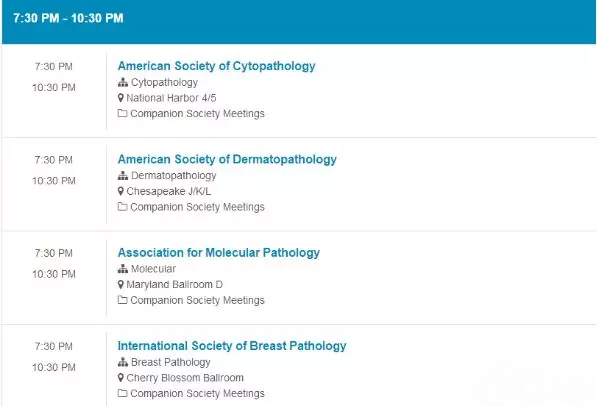Click the track icon beside Breast Pathology
Viewport: 597px width, 406px height.
[x=123, y=362]
